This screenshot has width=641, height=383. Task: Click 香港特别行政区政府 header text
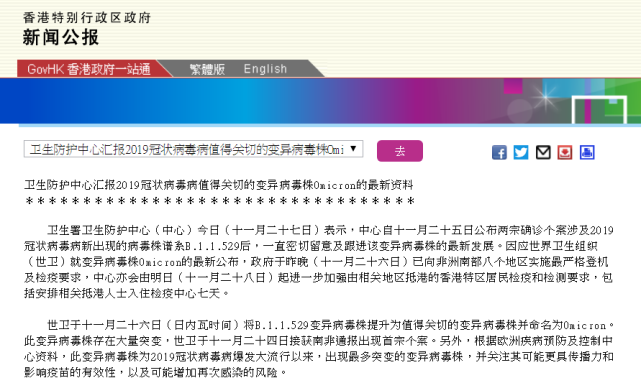pos(87,18)
